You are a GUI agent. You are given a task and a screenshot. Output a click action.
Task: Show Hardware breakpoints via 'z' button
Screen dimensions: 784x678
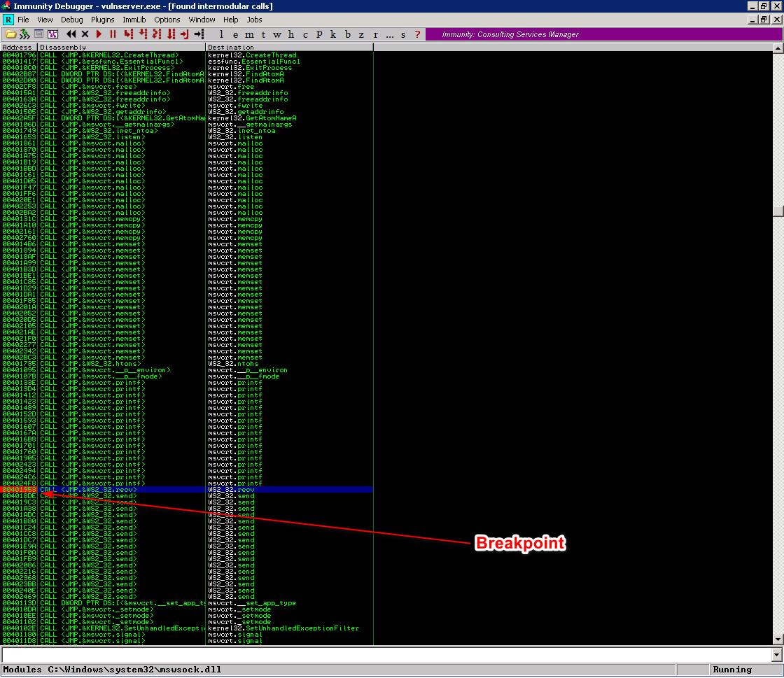click(x=361, y=34)
